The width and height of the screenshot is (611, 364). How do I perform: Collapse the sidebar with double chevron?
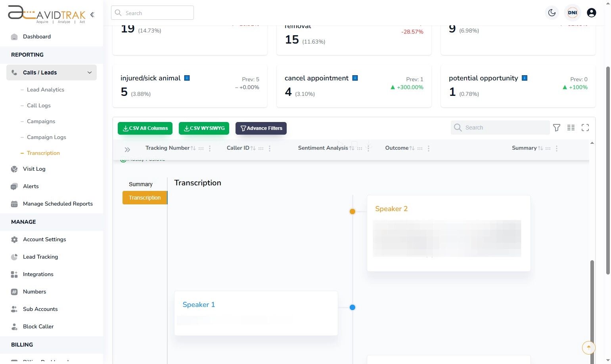pyautogui.click(x=92, y=15)
